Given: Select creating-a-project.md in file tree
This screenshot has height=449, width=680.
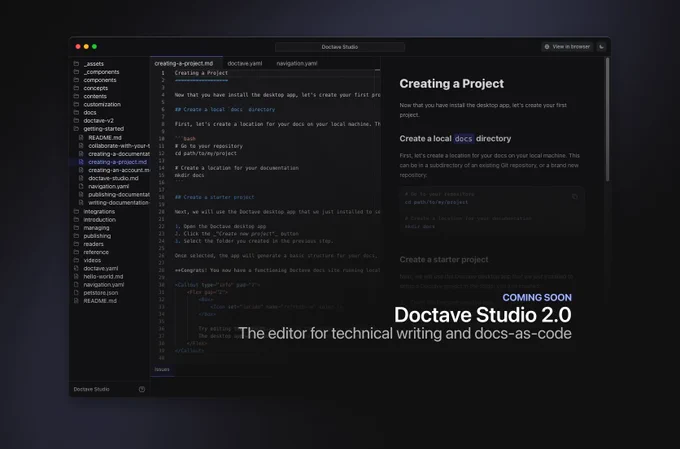Looking at the screenshot, I should click(118, 162).
